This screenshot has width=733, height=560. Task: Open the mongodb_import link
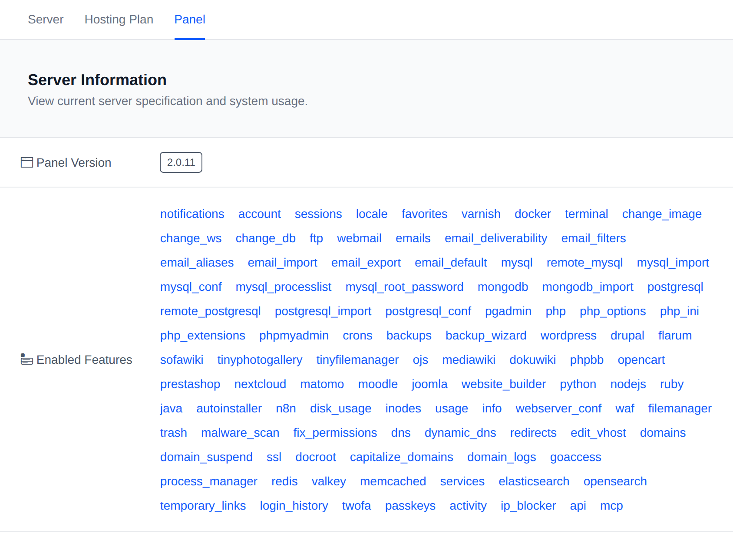(x=588, y=287)
